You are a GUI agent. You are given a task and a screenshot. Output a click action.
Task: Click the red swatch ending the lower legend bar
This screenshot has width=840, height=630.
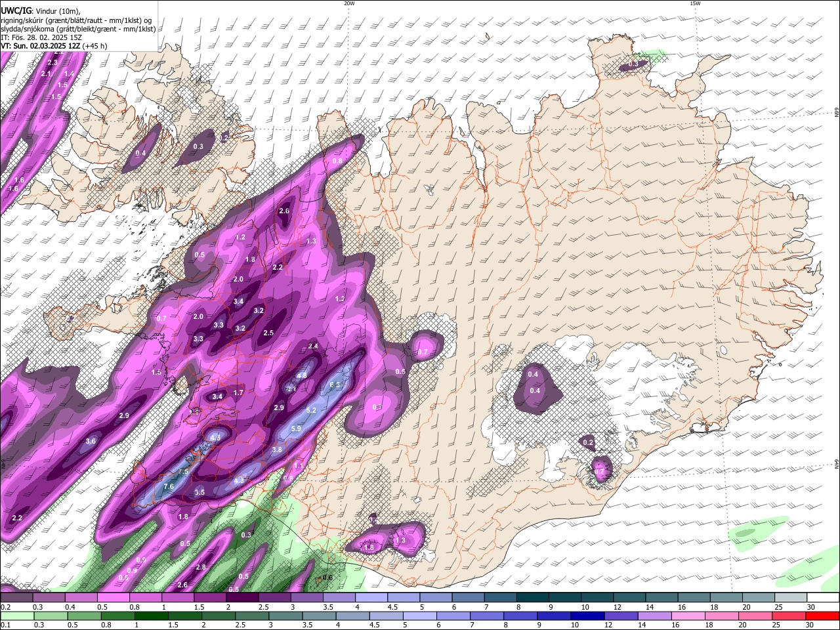pos(822,616)
